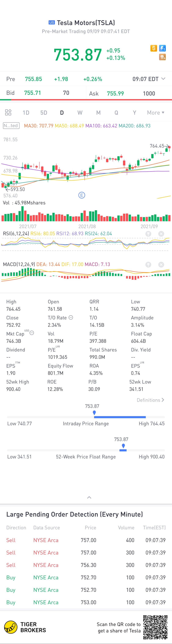Tap the Float Cap value 604.4B
This screenshot has height=644, width=172.
pyautogui.click(x=139, y=341)
